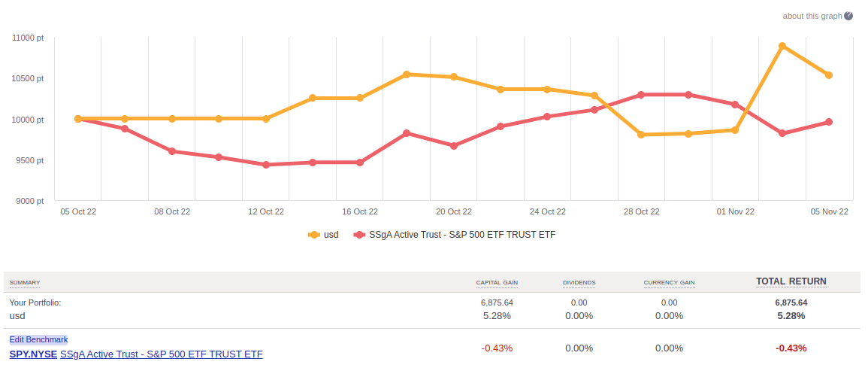This screenshot has width=868, height=377.
Task: Click the Currency Gain column header
Action: (669, 283)
